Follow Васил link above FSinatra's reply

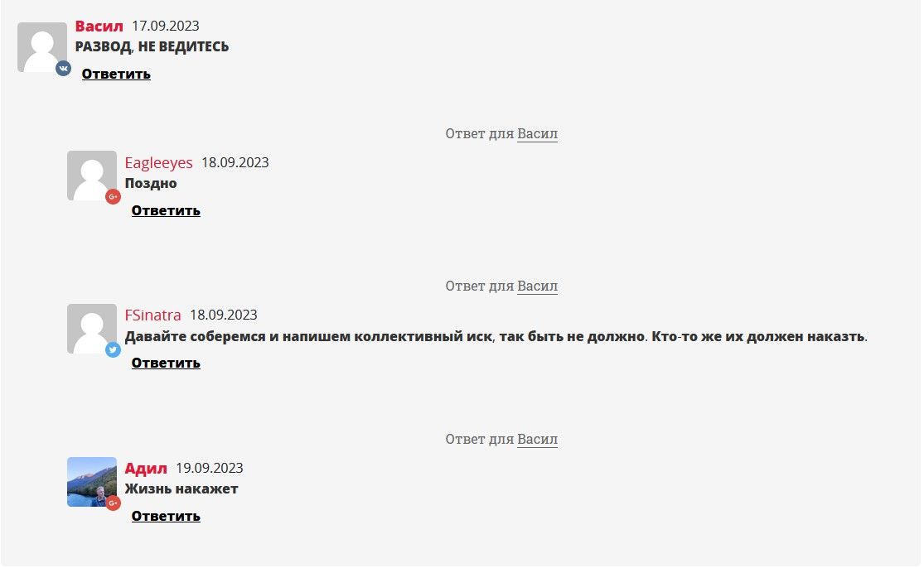pos(538,286)
